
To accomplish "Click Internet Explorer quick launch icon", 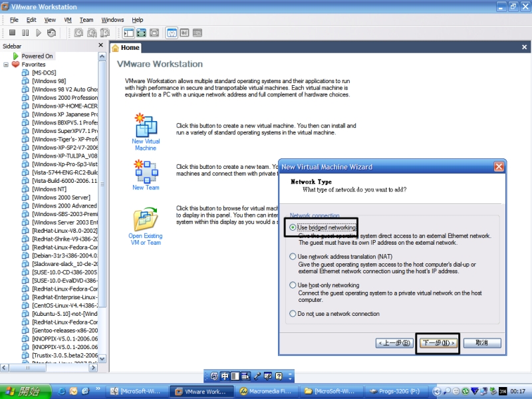I will 62,391.
